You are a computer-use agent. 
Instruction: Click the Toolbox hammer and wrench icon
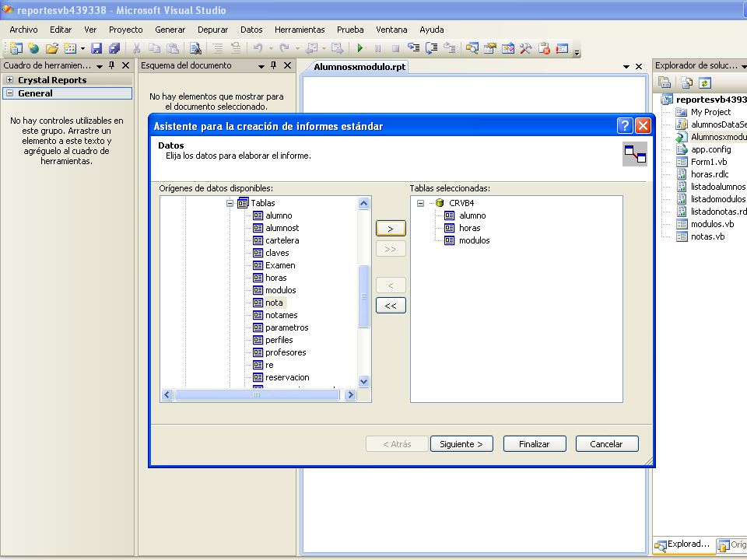525,48
